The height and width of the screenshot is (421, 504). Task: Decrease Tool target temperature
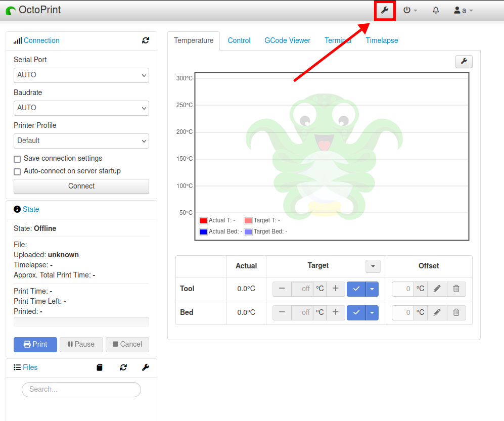pyautogui.click(x=282, y=289)
